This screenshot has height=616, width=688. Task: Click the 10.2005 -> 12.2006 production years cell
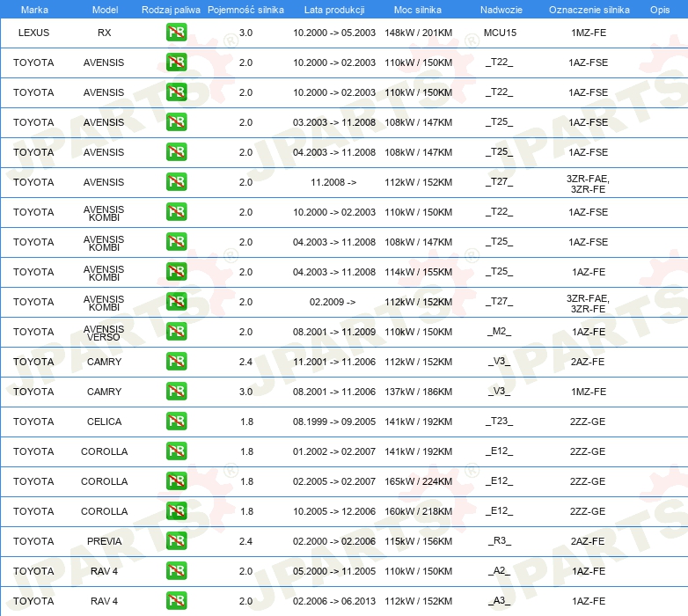click(334, 511)
